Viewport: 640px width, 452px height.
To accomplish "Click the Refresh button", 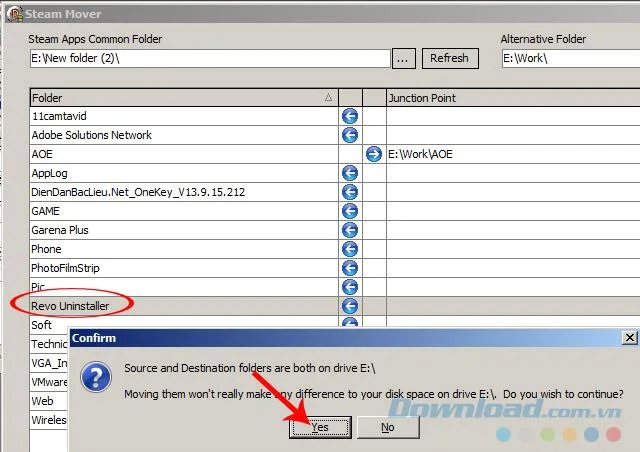I will coord(450,58).
